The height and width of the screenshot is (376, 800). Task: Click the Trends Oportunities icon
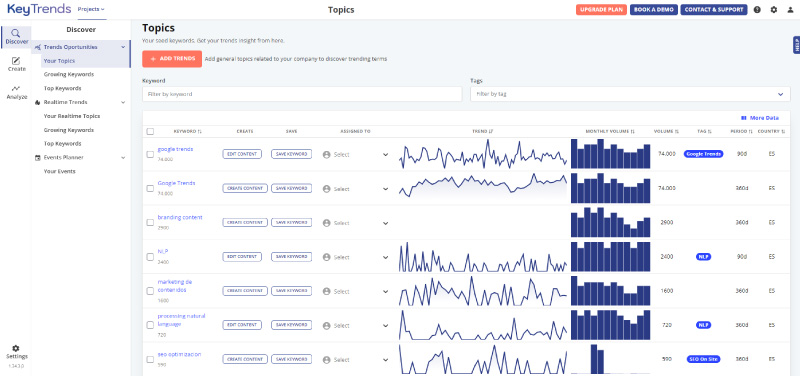point(38,47)
